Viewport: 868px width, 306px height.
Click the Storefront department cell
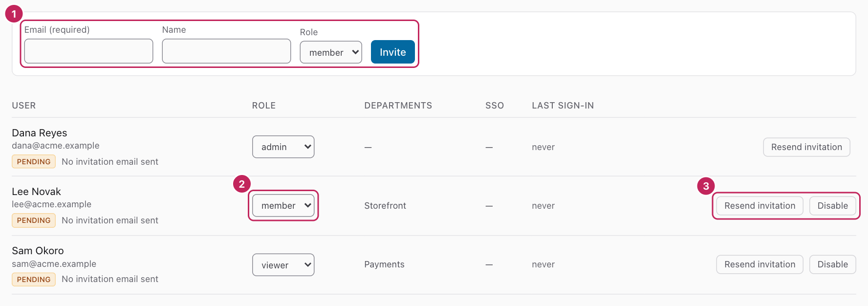click(x=385, y=206)
